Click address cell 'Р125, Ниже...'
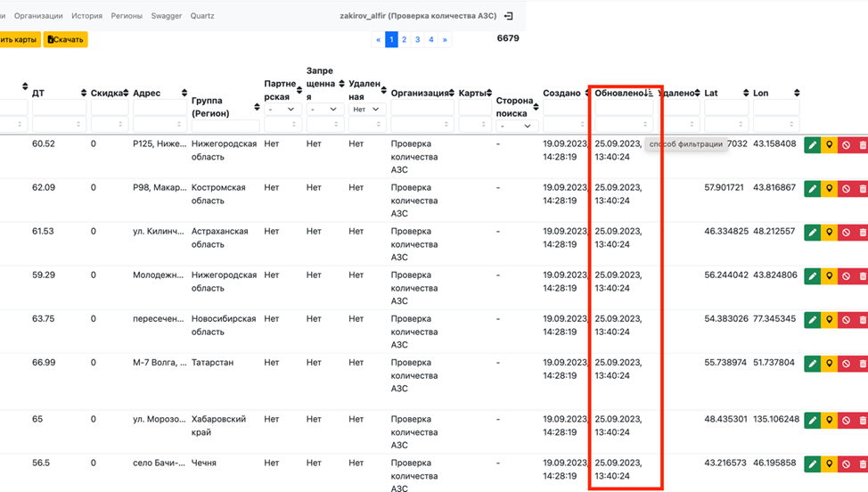Image resolution: width=868 pixels, height=492 pixels. [160, 143]
